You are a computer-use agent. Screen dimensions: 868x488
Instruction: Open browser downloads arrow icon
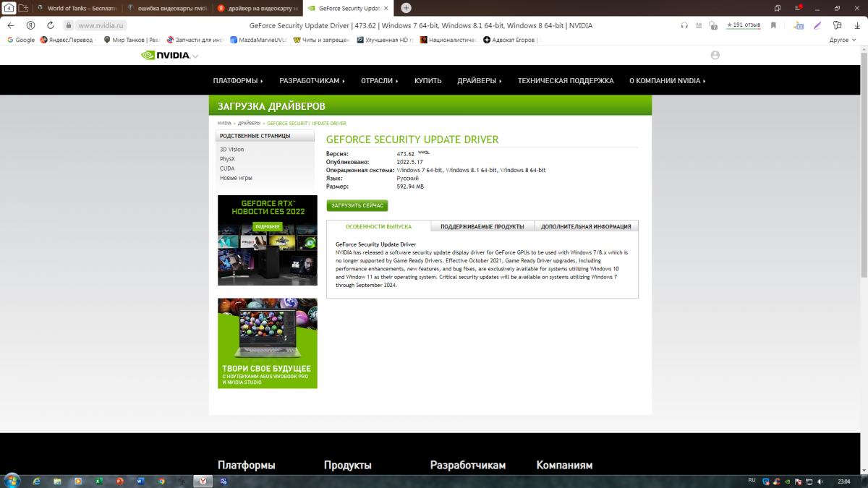857,25
